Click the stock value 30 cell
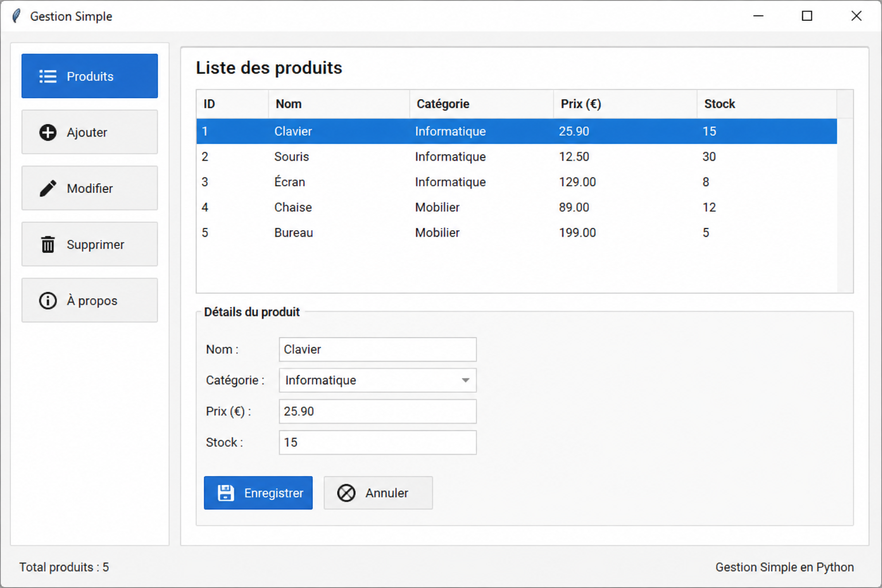 [709, 157]
